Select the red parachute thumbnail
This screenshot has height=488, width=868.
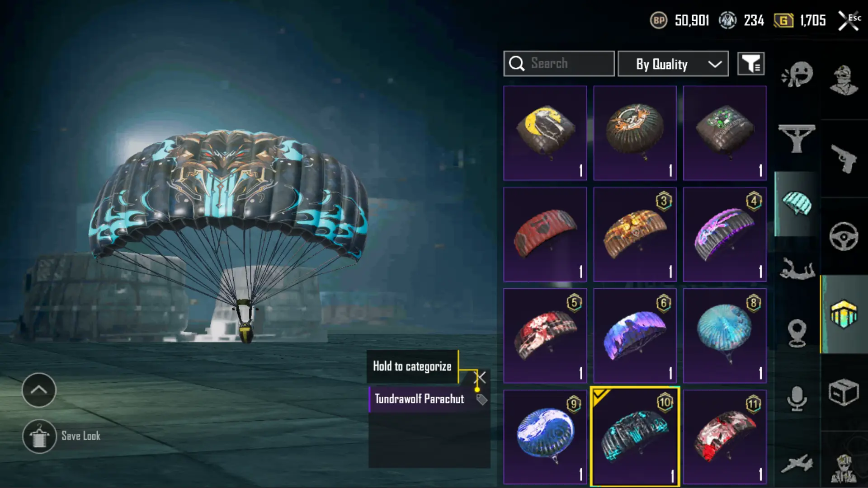pyautogui.click(x=545, y=235)
